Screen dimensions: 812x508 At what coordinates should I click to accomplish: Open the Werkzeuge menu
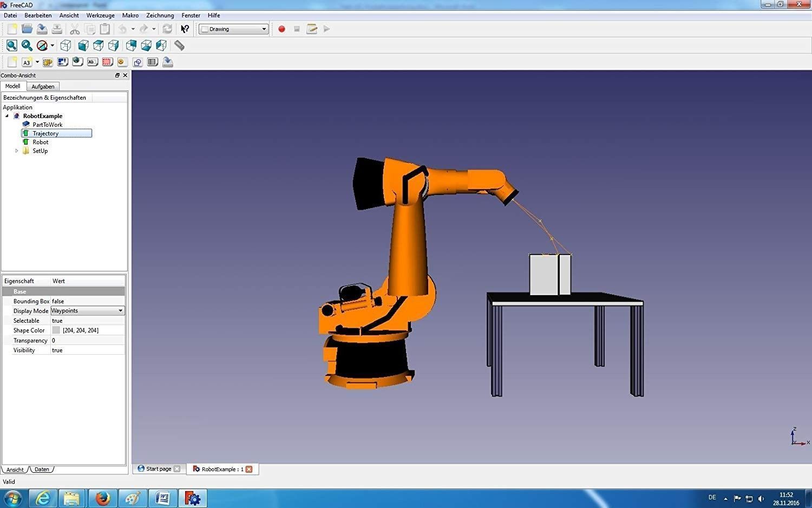100,15
